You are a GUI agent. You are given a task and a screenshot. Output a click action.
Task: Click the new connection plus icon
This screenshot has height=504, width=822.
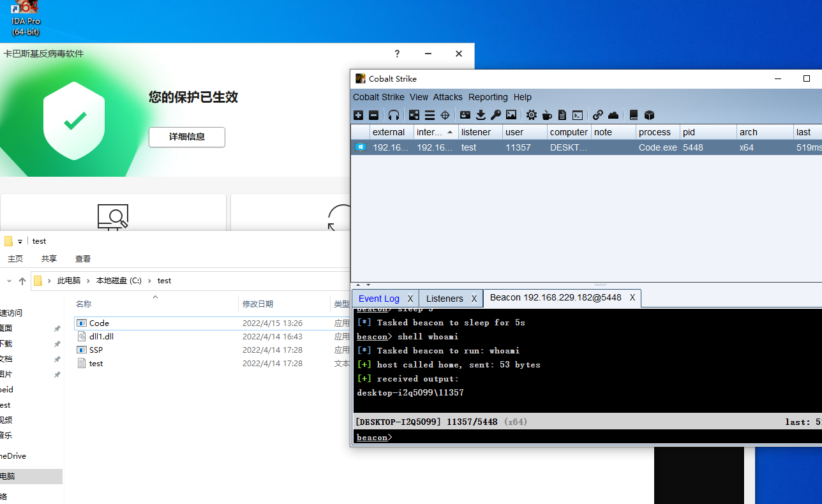pyautogui.click(x=358, y=115)
